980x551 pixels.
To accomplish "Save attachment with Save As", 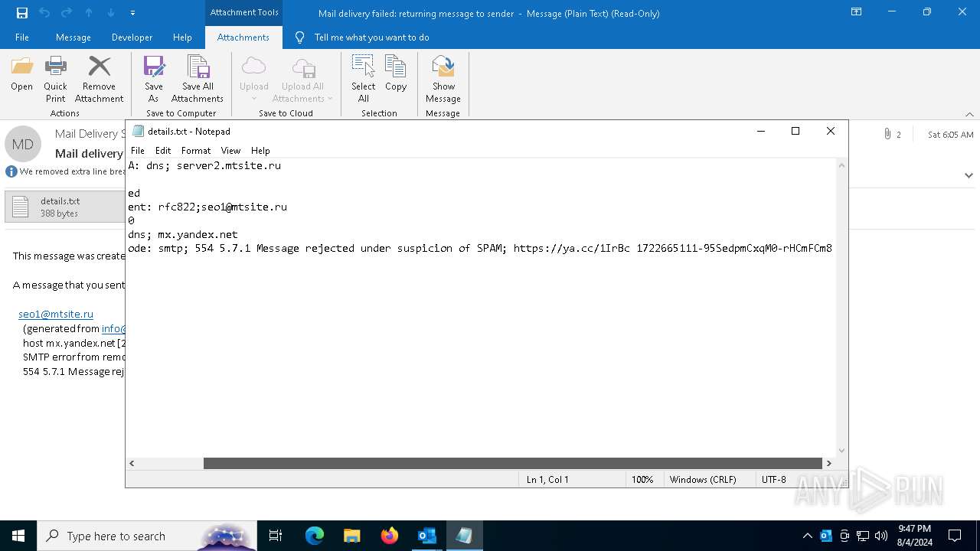I will pyautogui.click(x=154, y=79).
